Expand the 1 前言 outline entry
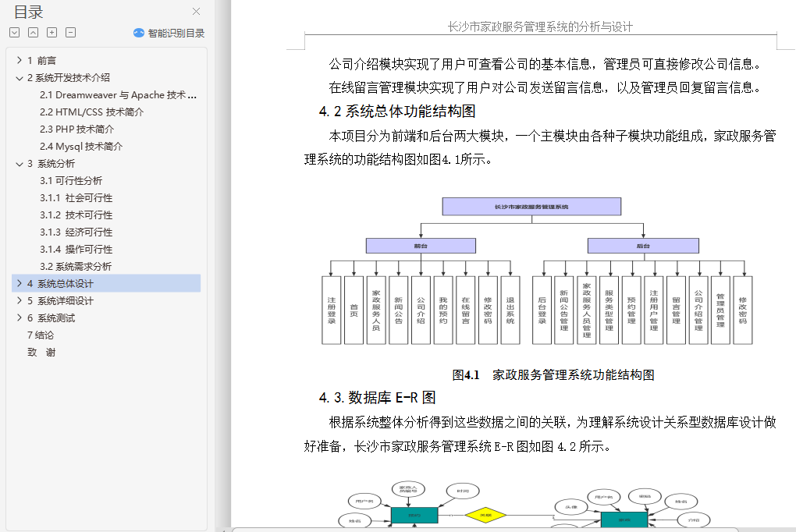Screen dimensions: 796x532 [x=20, y=60]
